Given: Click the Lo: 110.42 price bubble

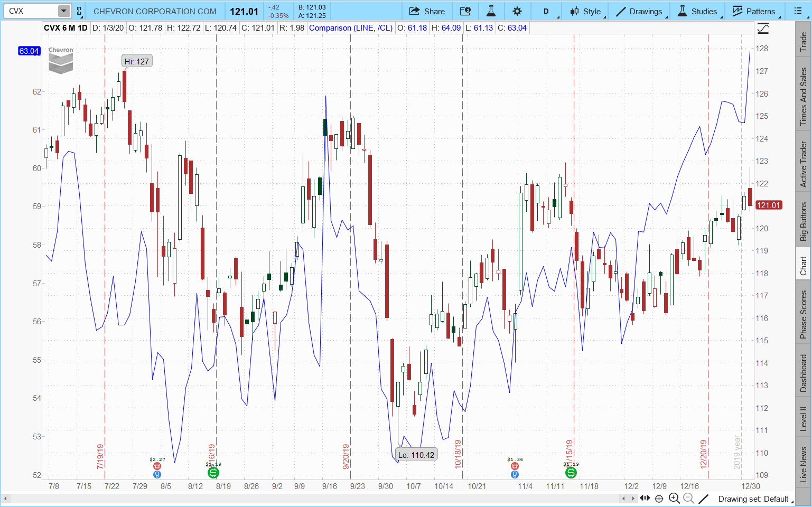Looking at the screenshot, I should (416, 455).
